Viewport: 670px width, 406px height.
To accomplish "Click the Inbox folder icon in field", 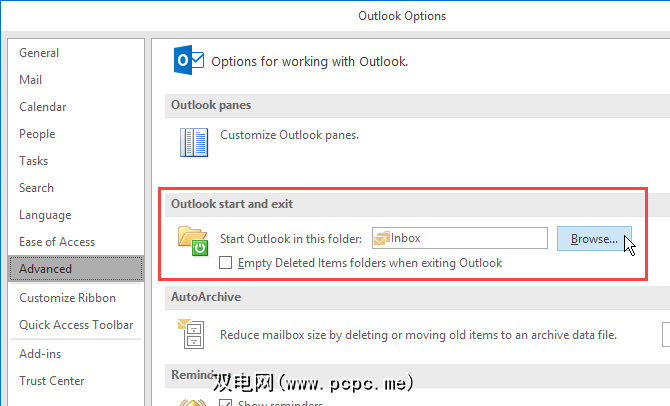I will coord(381,238).
